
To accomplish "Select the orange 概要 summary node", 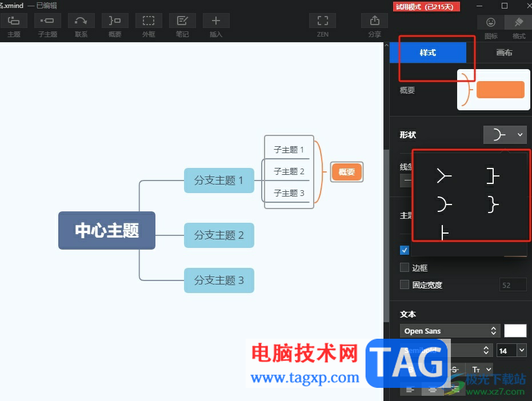I will click(x=347, y=172).
